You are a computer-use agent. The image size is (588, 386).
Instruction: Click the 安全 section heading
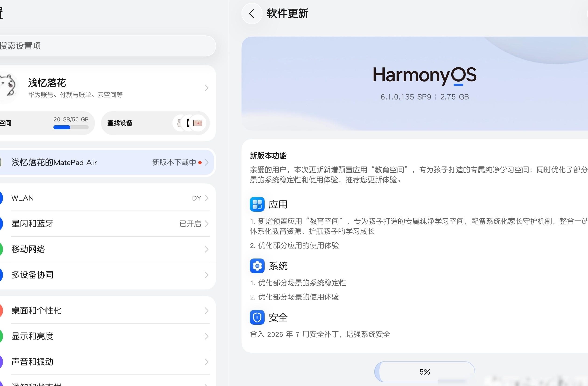[278, 317]
